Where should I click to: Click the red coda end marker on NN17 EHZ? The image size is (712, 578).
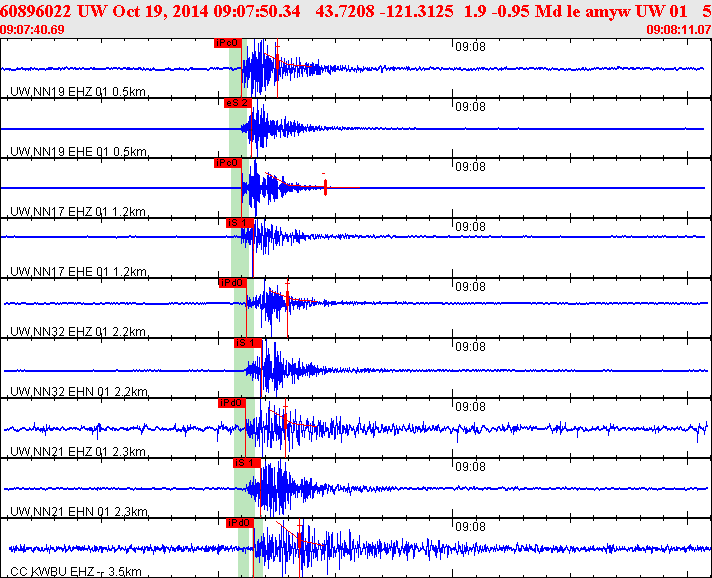point(325,187)
